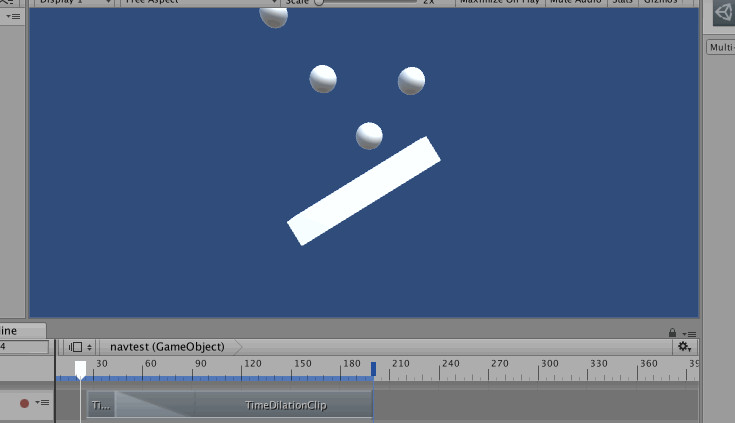The width and height of the screenshot is (735, 423).
Task: Click frame 30 on the timeline ruler
Action: (x=102, y=363)
